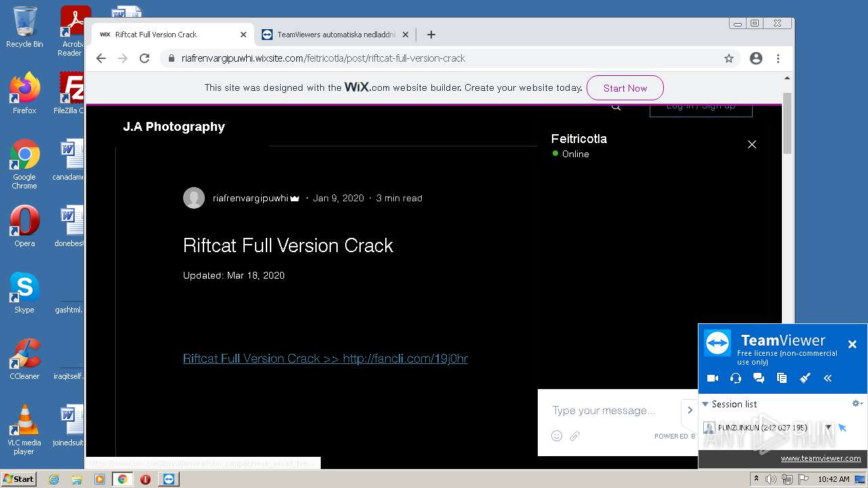This screenshot has height=488, width=868.
Task: Open the www.teamviewer.com link
Action: (x=821, y=458)
